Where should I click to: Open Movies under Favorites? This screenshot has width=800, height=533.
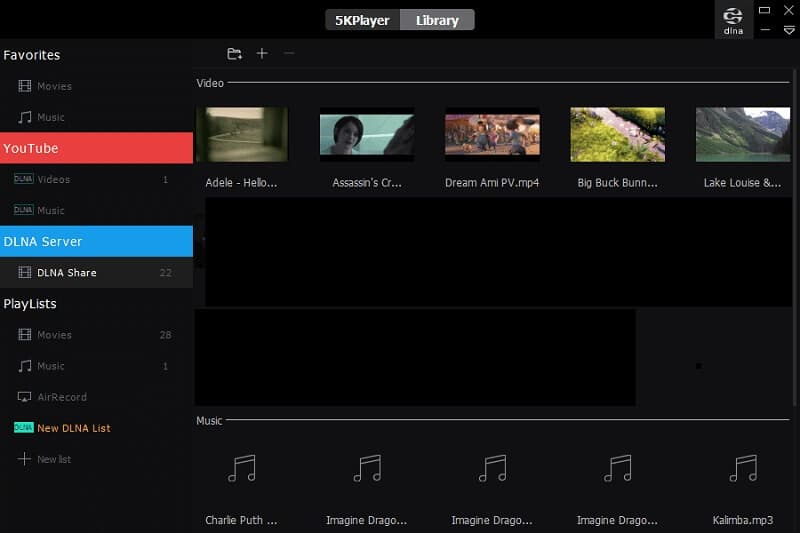click(96, 86)
